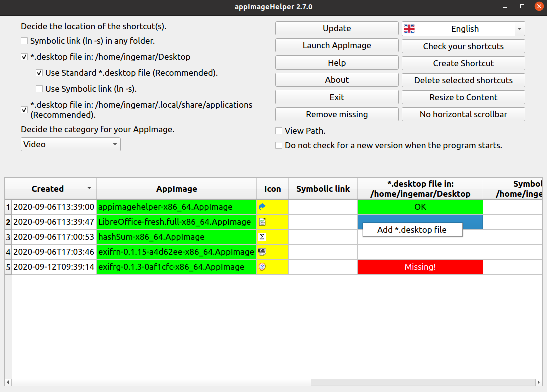Select row header number 3
The width and height of the screenshot is (547, 392).
point(8,237)
